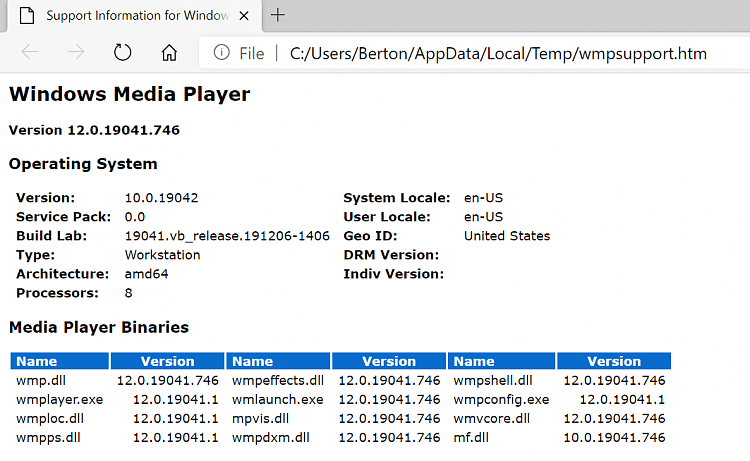Open a new tab with plus button
Viewport: 750px width, 461px height.
[x=278, y=15]
